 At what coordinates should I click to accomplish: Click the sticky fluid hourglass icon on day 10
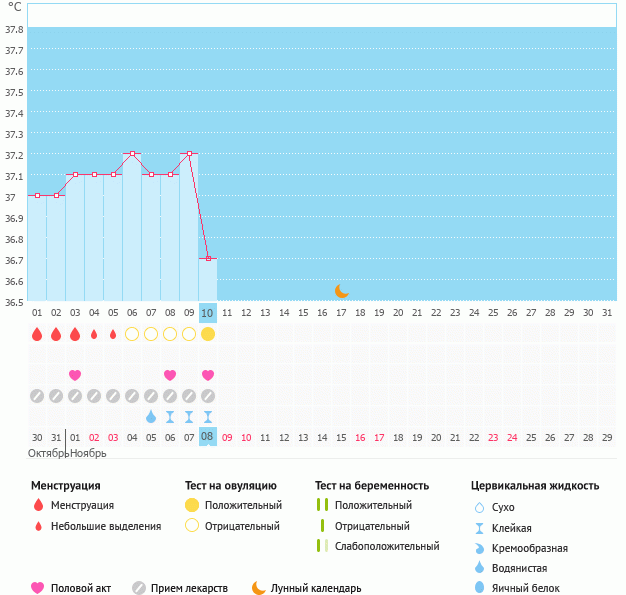(208, 416)
